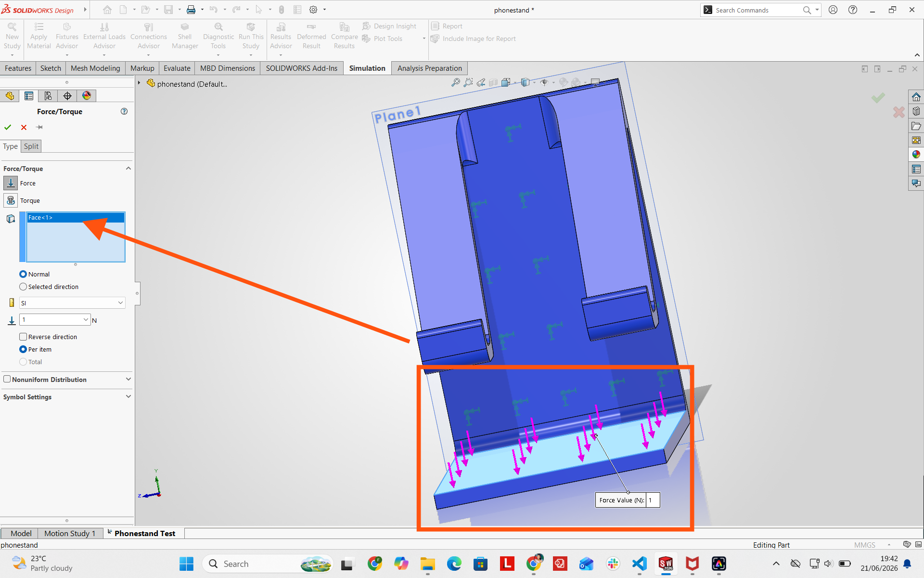Screen dimensions: 924x578
Task: Open SOLIDWORKS Resources home in task pane
Action: [x=916, y=97]
